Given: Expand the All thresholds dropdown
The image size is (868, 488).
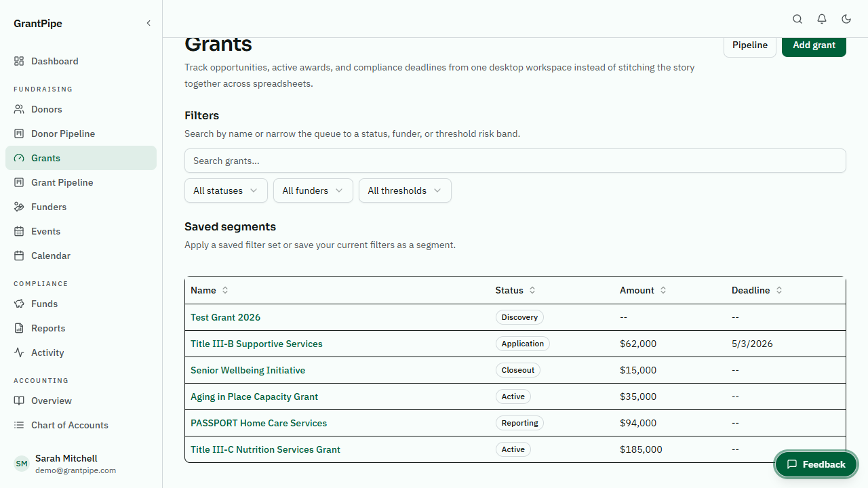Looking at the screenshot, I should (x=405, y=190).
